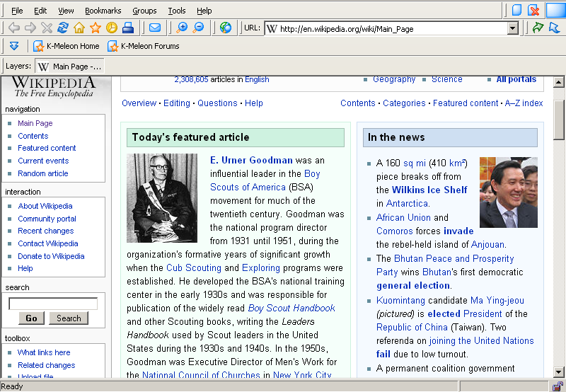Screen dimensions: 566x392
Task: Open bookmarks with the star icon
Action: point(96,28)
